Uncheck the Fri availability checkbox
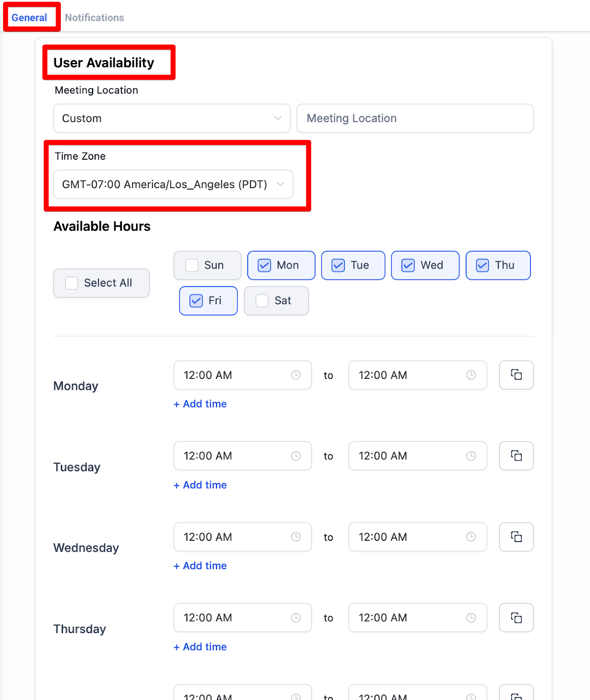This screenshot has width=590, height=700. tap(196, 301)
